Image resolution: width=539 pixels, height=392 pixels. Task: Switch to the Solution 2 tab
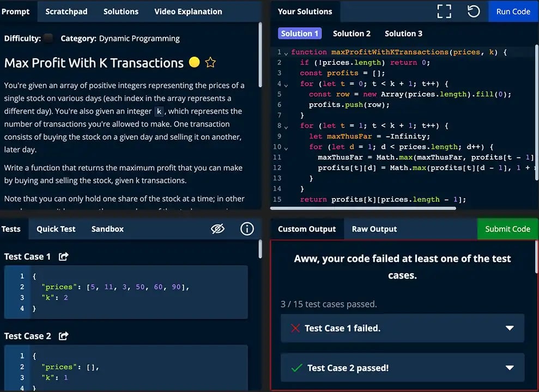click(352, 33)
